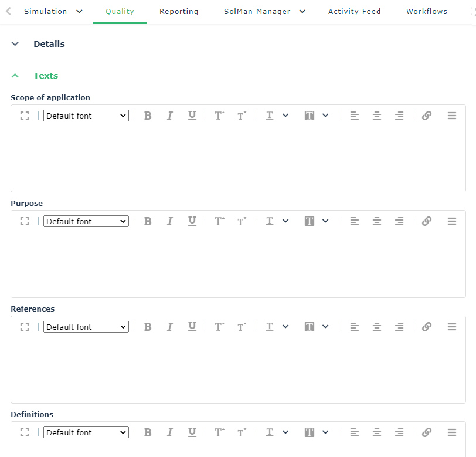Click Bold icon in Scope of application toolbar
The image size is (476, 457).
[x=148, y=116]
